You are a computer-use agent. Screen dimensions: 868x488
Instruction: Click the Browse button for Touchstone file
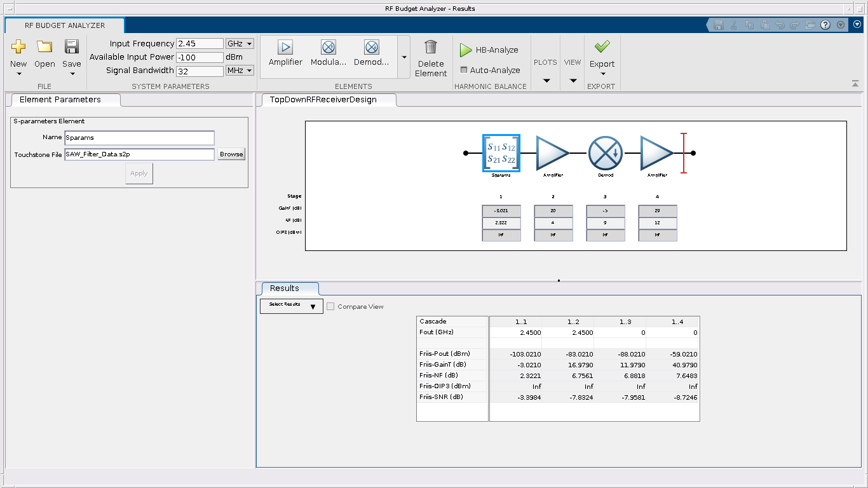(231, 154)
